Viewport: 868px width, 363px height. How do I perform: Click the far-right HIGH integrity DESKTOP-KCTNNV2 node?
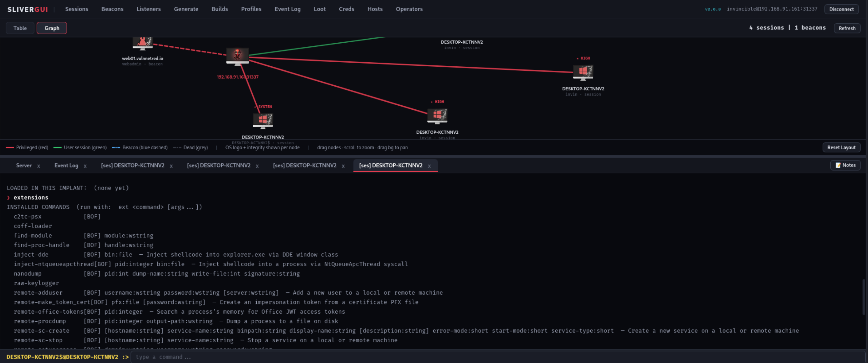pos(583,73)
